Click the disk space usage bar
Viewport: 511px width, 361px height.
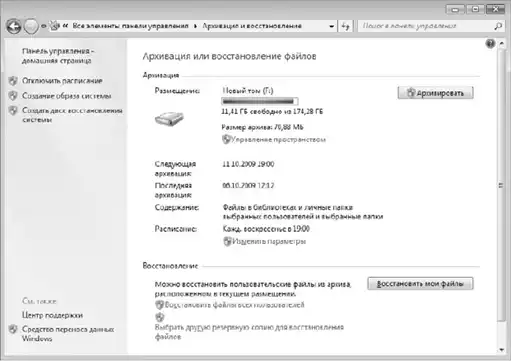(260, 101)
